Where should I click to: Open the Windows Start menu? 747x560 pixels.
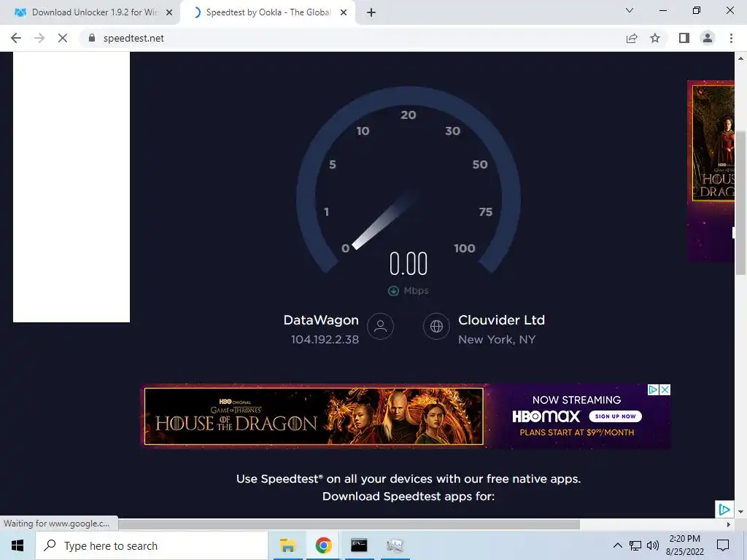point(18,545)
